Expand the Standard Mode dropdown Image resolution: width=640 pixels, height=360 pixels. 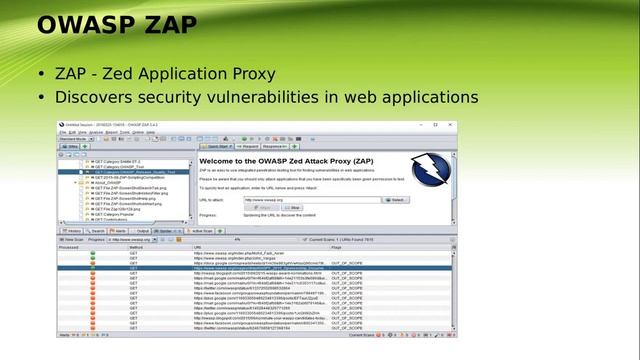tap(76, 139)
